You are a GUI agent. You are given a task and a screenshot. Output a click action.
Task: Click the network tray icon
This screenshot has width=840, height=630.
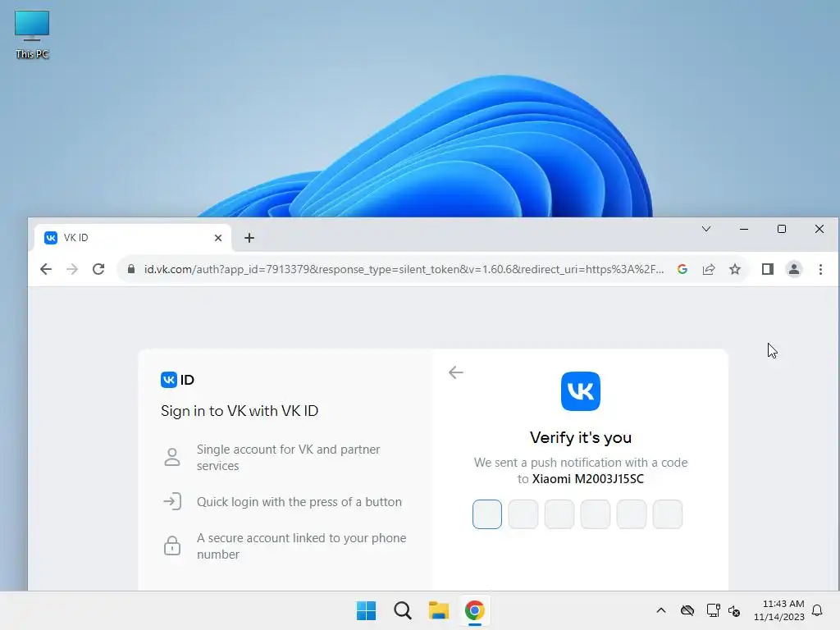pos(713,610)
